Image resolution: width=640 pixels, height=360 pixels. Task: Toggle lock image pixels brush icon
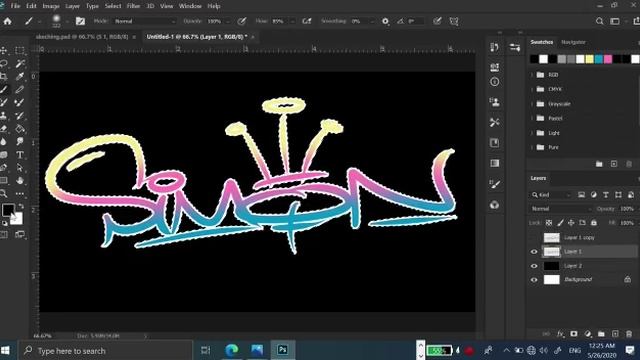click(x=560, y=223)
